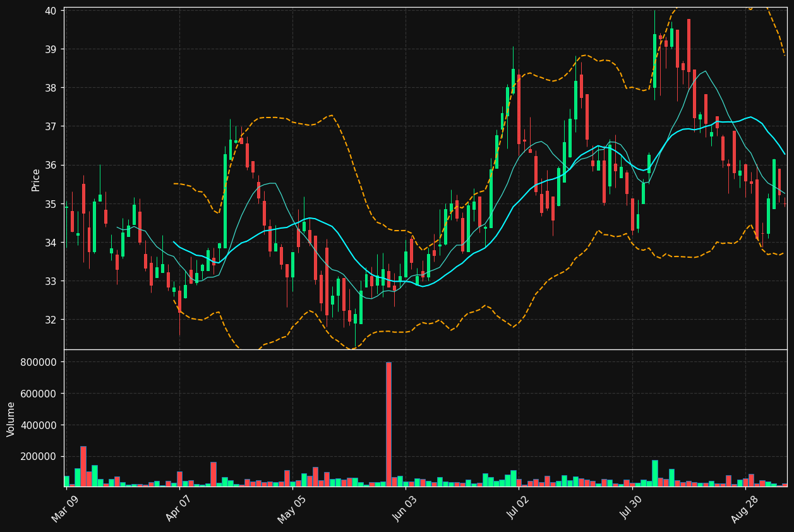The height and width of the screenshot is (532, 794).
Task: Click the volume axis value 400000
Action: click(37, 425)
